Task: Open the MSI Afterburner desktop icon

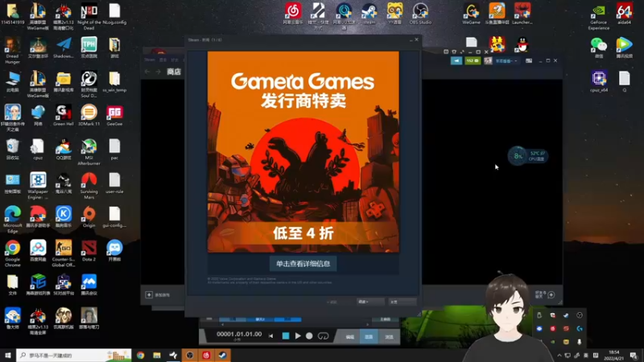Action: (89, 152)
